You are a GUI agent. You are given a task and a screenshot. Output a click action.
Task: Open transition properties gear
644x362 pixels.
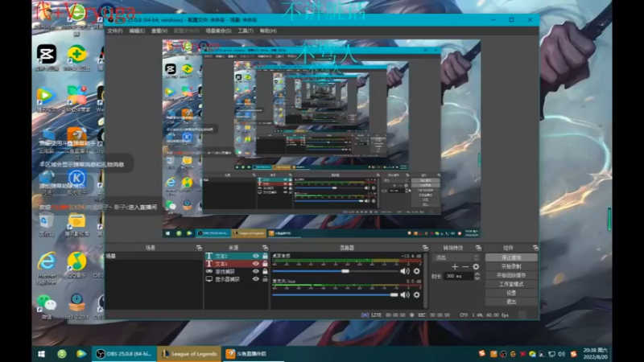pos(476,267)
